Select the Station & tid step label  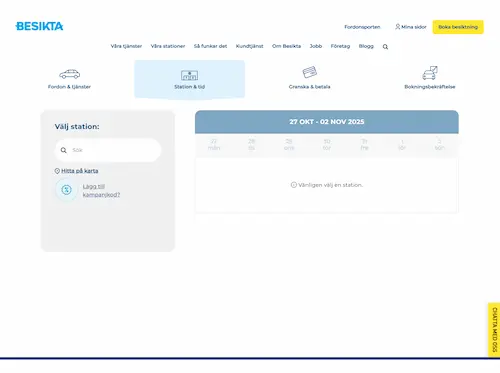[x=189, y=87]
